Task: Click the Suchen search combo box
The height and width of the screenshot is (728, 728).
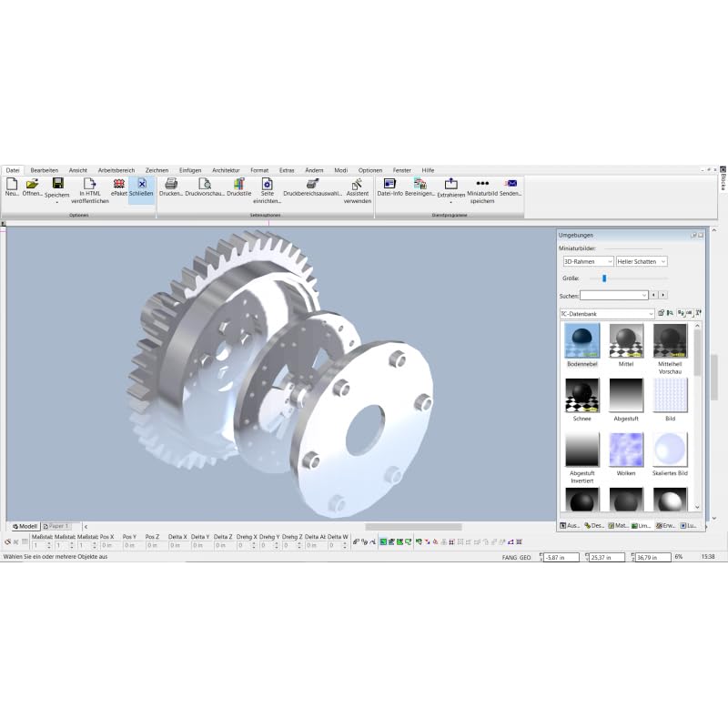Action: pyautogui.click(x=613, y=295)
